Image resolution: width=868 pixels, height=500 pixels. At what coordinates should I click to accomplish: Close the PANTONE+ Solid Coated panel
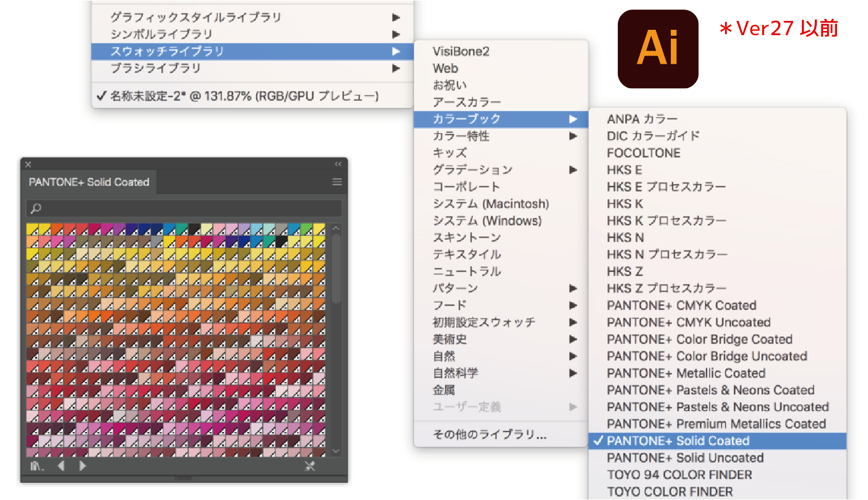[28, 164]
